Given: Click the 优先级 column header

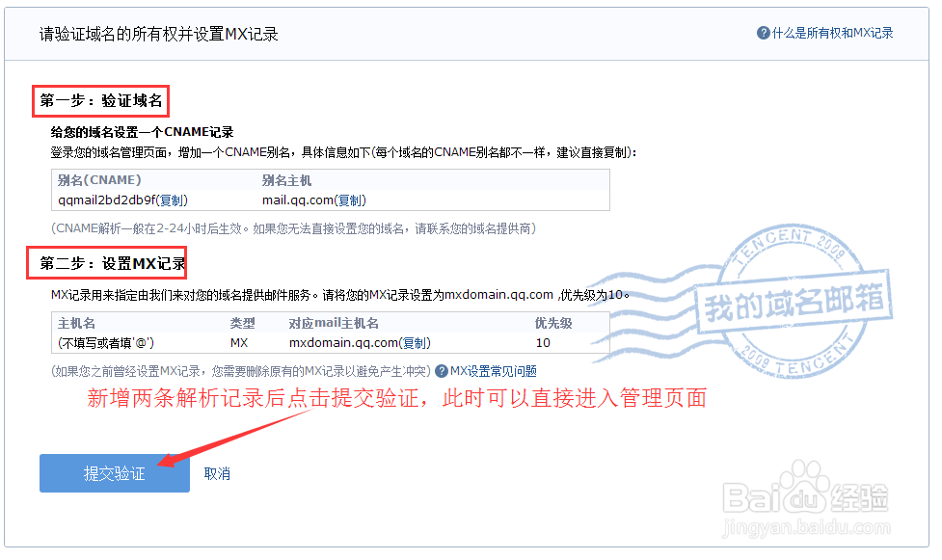Looking at the screenshot, I should pyautogui.click(x=553, y=323).
